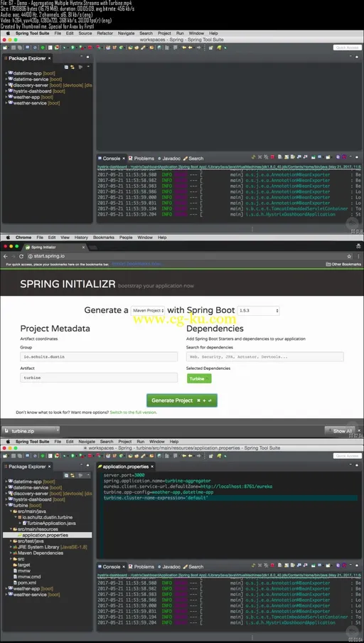
Task: Open the downloaded turbine.zip item
Action: tap(28, 430)
